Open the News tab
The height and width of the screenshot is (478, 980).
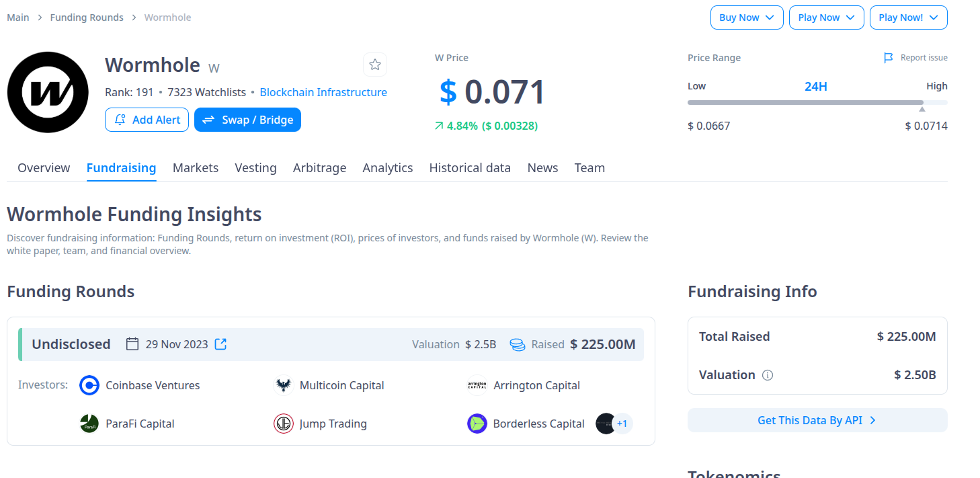coord(542,168)
